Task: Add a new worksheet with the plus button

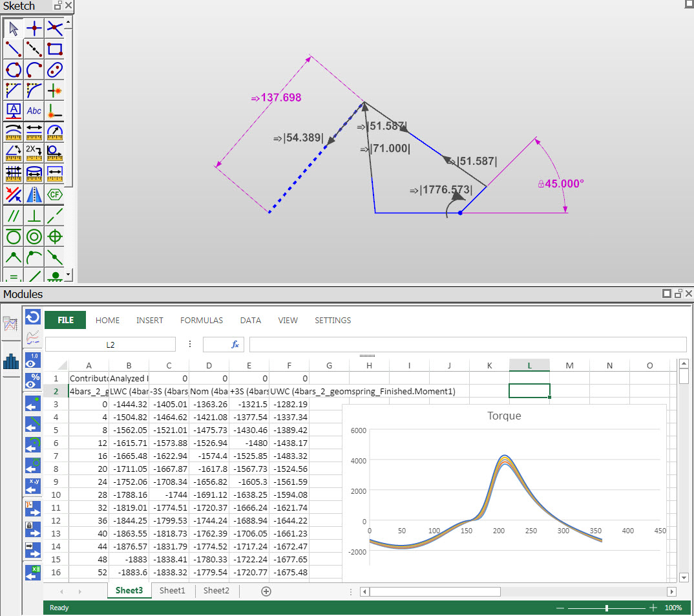Action: 265,591
